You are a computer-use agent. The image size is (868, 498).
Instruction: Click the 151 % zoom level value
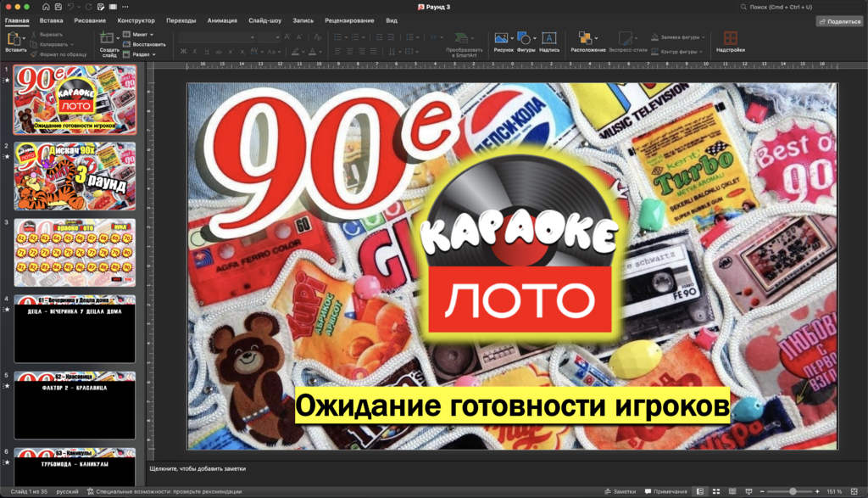tap(834, 491)
